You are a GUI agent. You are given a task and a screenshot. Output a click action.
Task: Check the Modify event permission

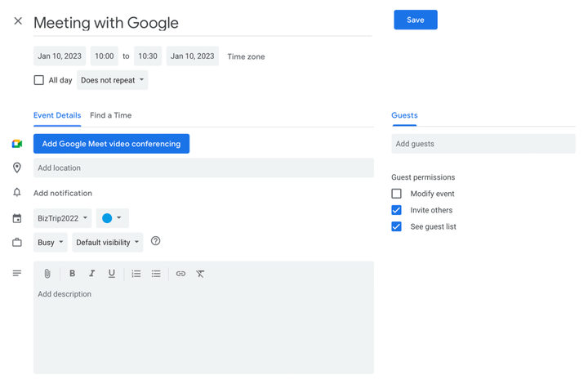pos(396,194)
